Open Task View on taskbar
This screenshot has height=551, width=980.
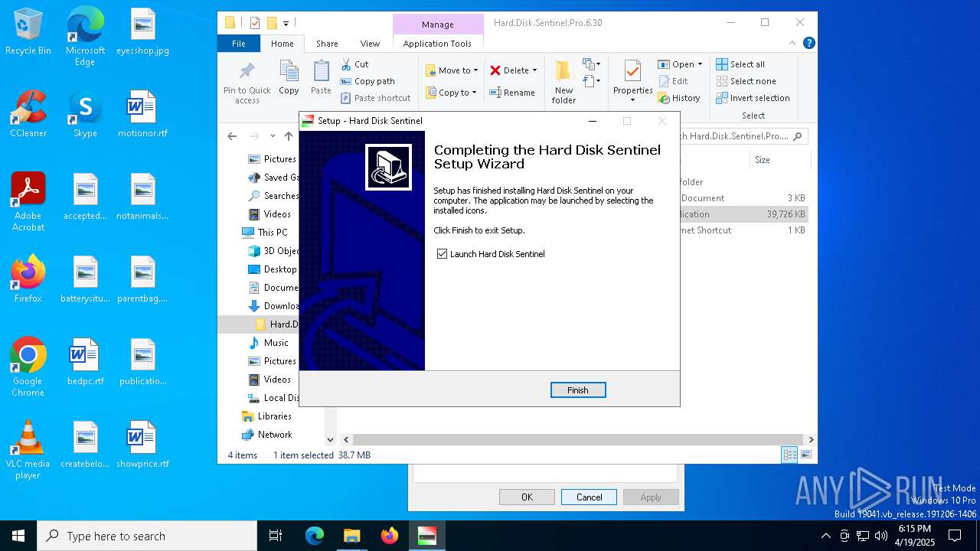point(276,536)
